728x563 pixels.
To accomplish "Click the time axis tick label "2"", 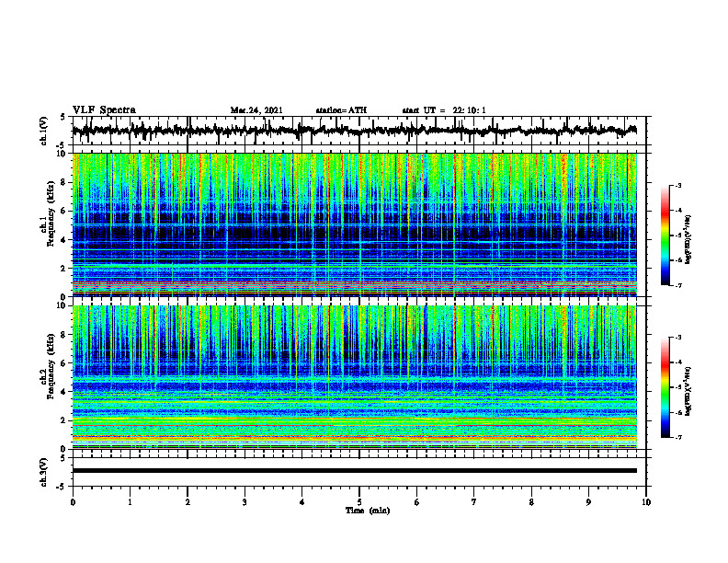I will [188, 502].
